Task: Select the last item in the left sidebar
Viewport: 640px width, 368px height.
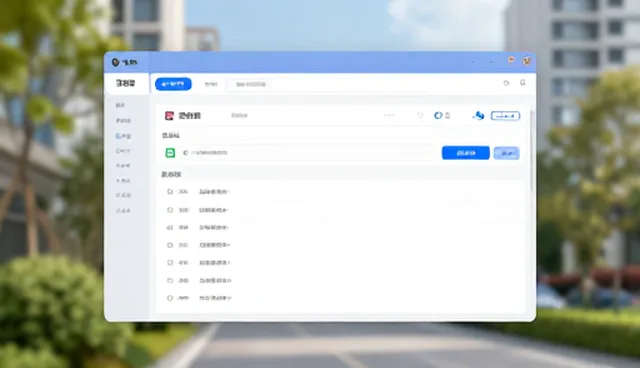Action: (x=123, y=211)
